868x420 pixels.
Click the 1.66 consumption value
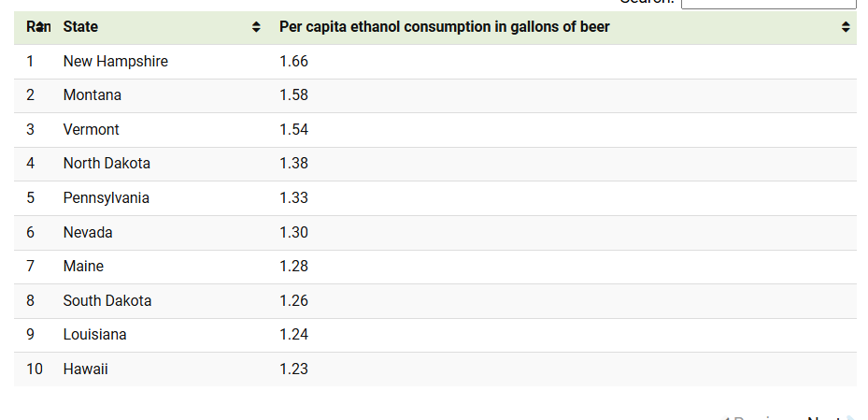click(293, 62)
